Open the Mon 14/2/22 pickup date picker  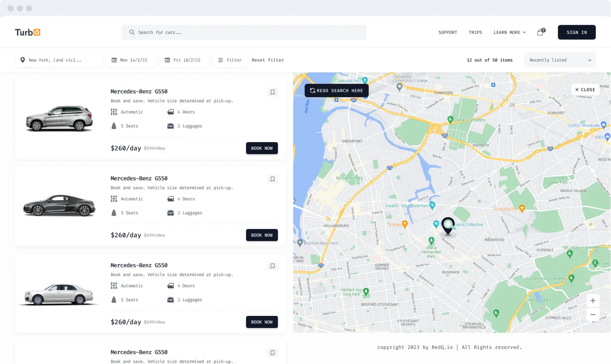click(x=131, y=60)
